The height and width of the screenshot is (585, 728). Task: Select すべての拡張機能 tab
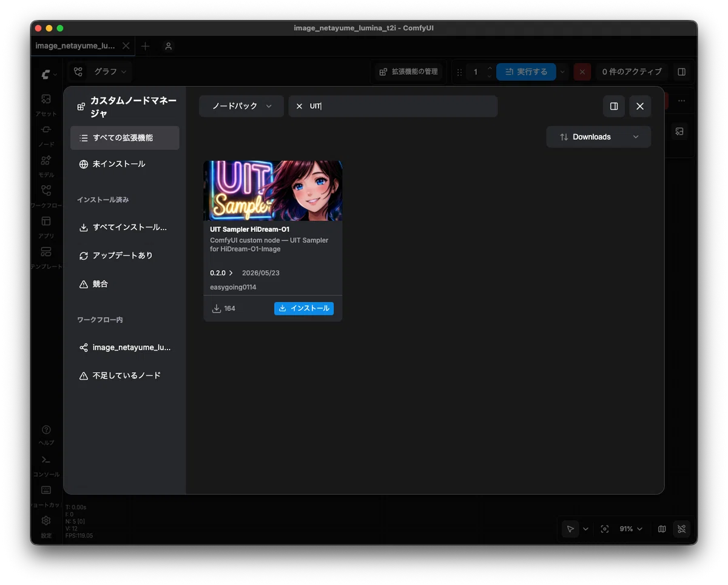click(x=125, y=138)
